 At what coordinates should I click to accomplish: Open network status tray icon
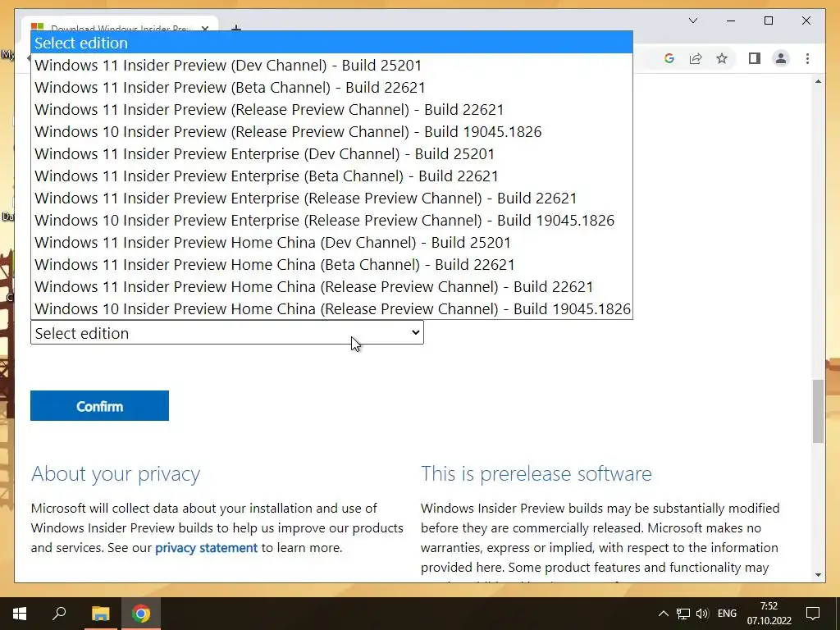coord(683,614)
